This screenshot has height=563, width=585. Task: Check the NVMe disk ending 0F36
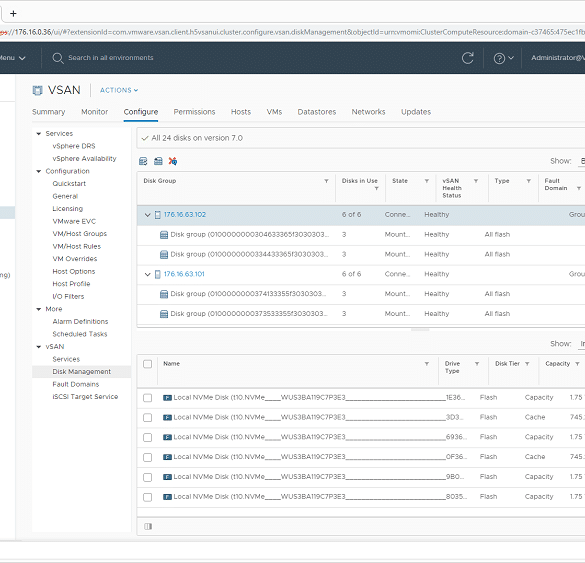pos(148,457)
